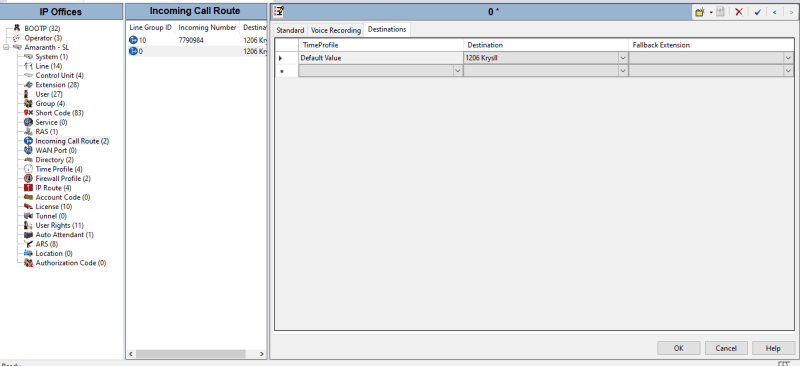Open Fallback Extension dropdown in new row

tap(788, 71)
